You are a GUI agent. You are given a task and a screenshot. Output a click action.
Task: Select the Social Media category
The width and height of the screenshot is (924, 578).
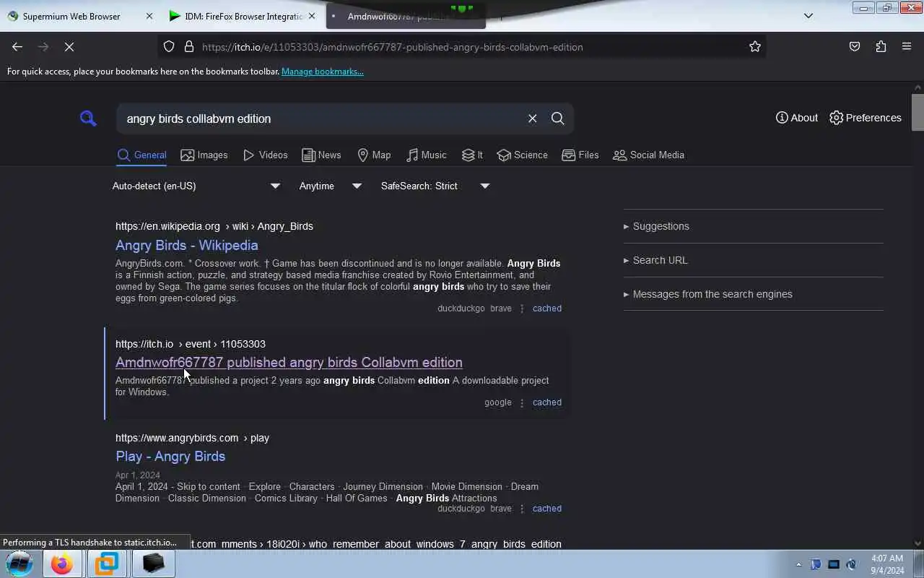pyautogui.click(x=648, y=155)
